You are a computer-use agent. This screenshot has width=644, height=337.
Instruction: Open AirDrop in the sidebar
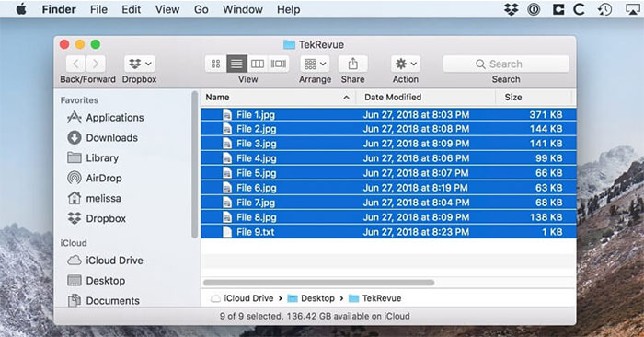tap(95, 178)
